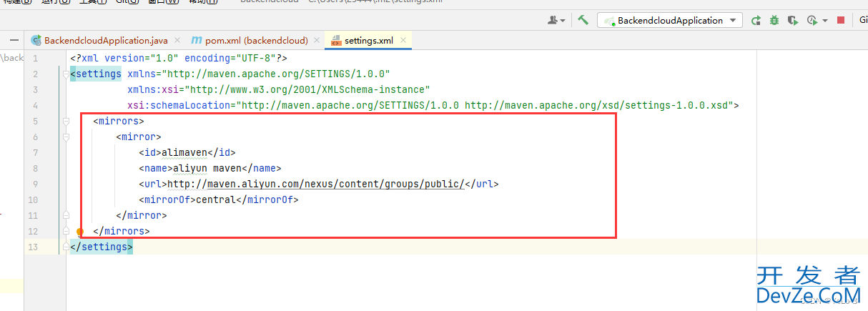
Task: Stop the running application with red square
Action: click(x=841, y=21)
